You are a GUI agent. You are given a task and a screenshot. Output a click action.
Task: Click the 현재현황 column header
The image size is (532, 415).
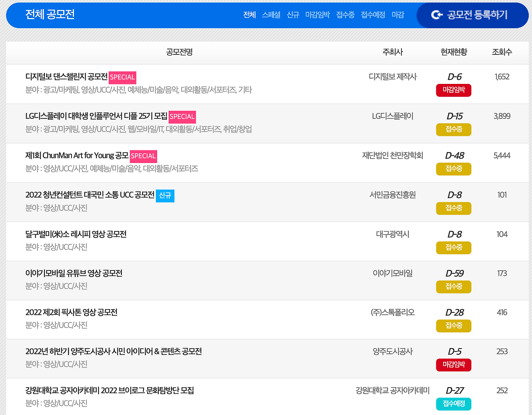pos(453,53)
